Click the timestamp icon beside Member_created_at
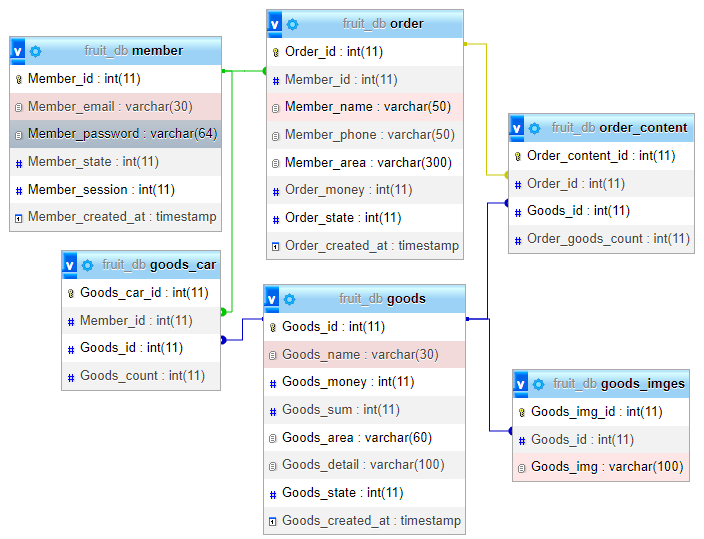Viewport: 704px width, 539px height. pos(18,219)
